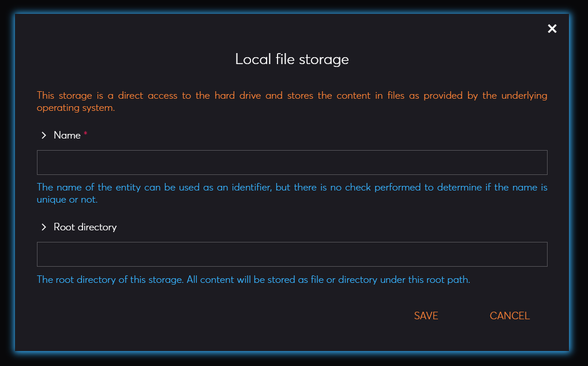This screenshot has height=366, width=588.
Task: Click the Name label
Action: coord(67,135)
